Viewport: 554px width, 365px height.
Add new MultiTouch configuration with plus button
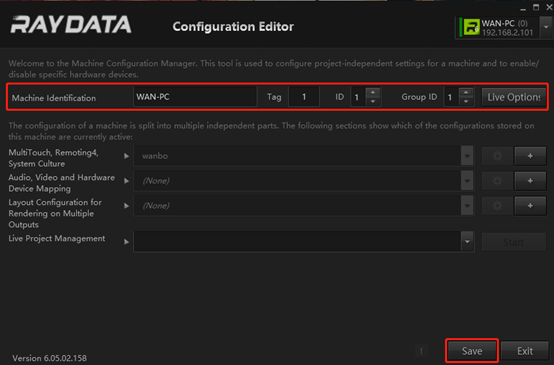[x=530, y=156]
